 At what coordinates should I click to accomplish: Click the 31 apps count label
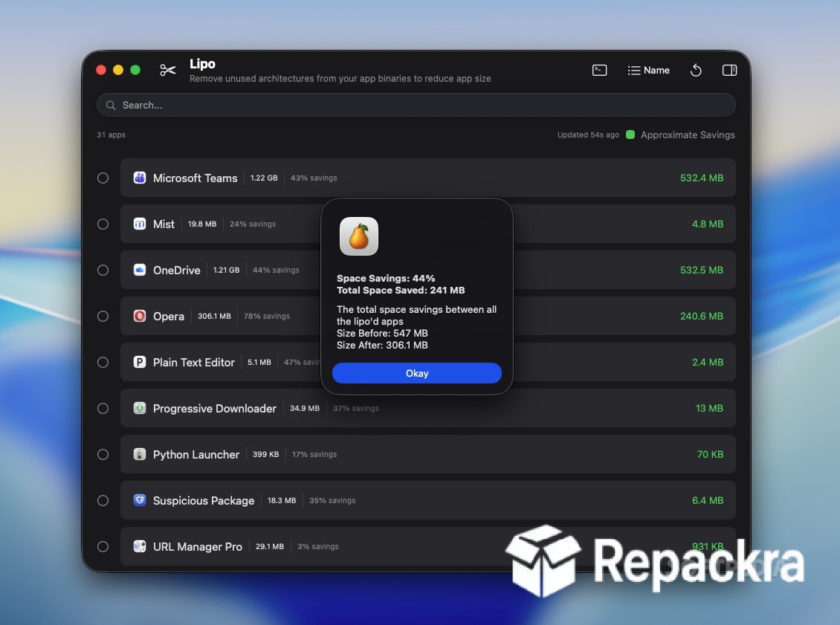click(111, 135)
